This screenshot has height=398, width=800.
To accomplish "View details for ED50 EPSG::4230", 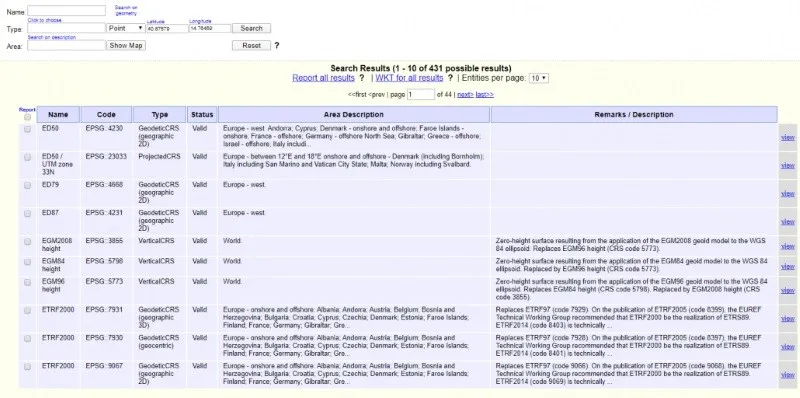I will pos(787,137).
